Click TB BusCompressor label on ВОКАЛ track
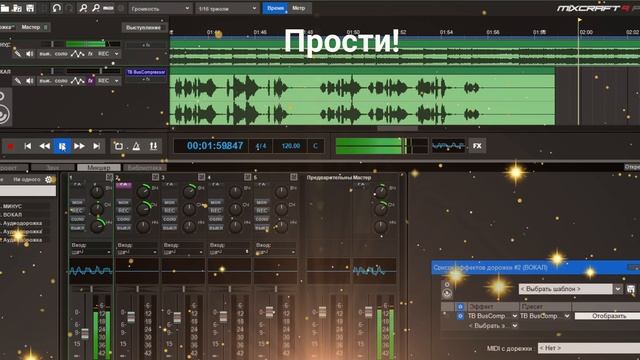 pyautogui.click(x=146, y=72)
